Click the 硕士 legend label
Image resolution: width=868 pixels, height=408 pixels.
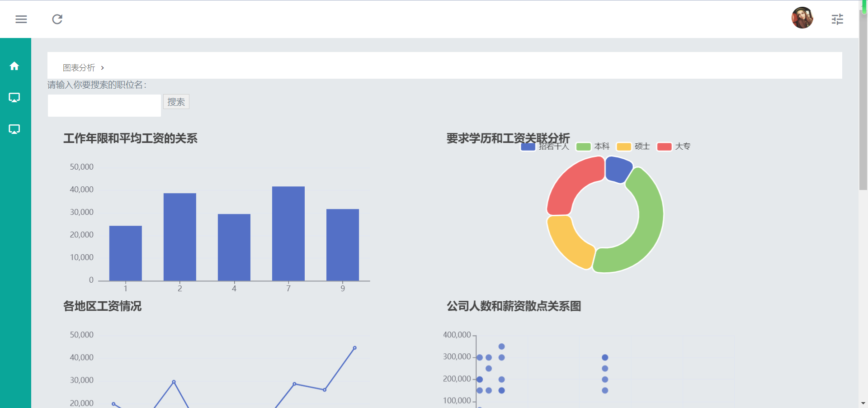click(x=642, y=147)
